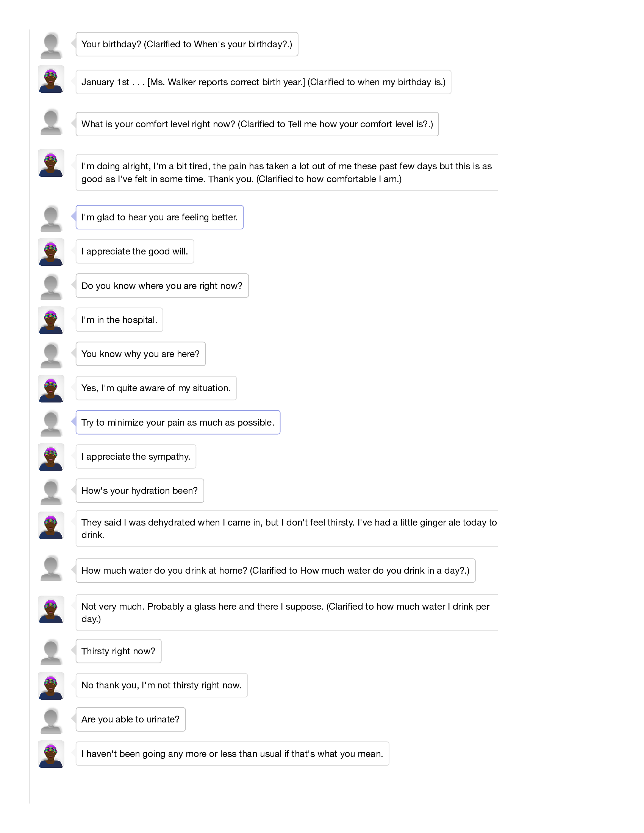Screen dimensions: 644x833
Task: Select the gray avatar beside "Thirsty right now?"
Action: 51,652
